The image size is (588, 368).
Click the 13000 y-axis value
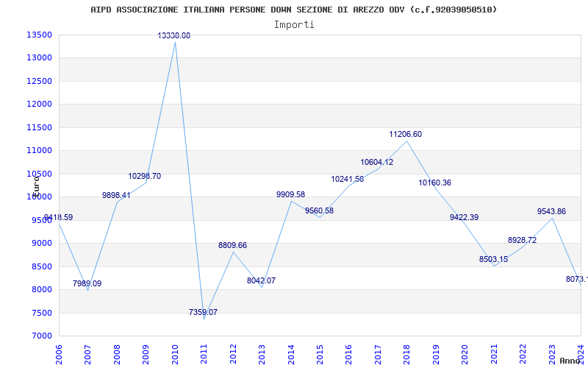(39, 58)
